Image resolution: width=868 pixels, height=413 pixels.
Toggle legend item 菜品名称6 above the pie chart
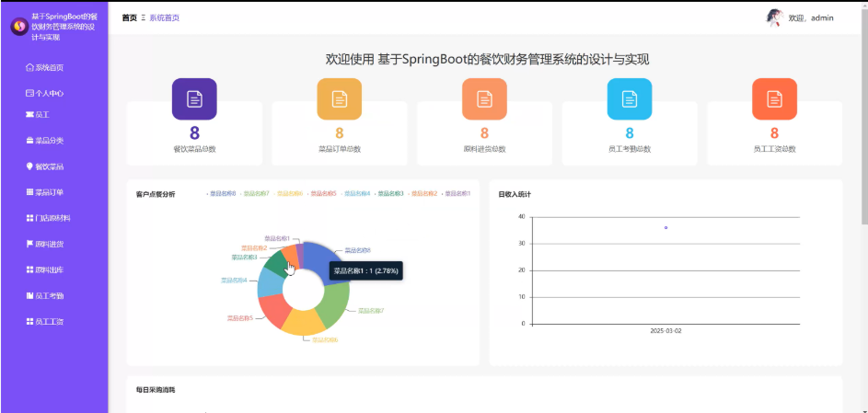click(288, 194)
